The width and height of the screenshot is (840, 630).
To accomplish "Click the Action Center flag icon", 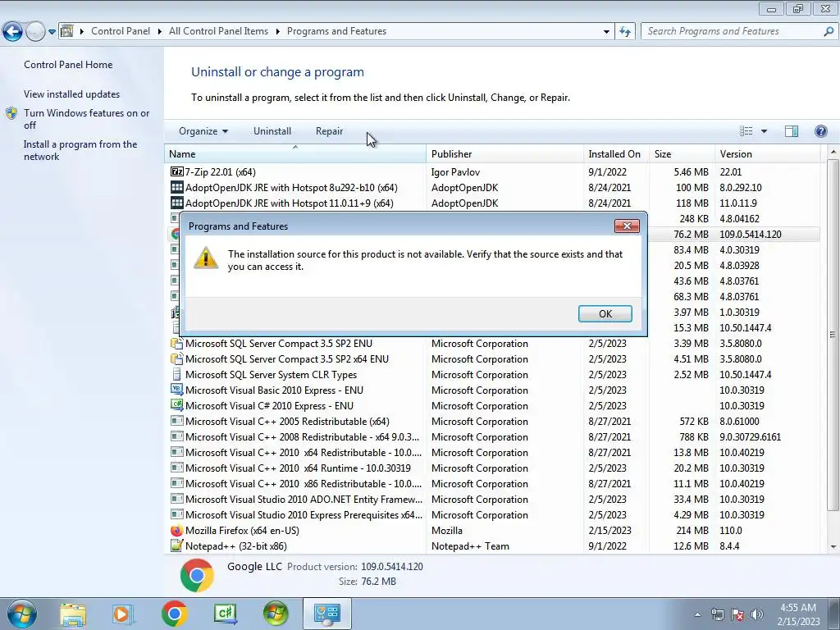I will [737, 614].
